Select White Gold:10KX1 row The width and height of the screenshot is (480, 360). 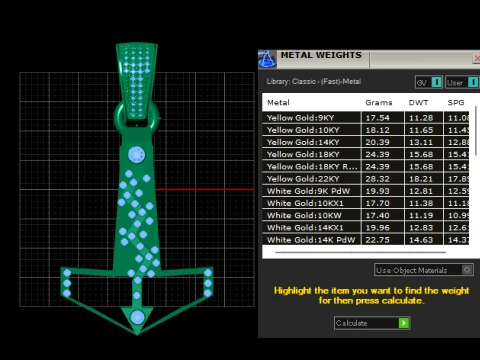pos(366,203)
